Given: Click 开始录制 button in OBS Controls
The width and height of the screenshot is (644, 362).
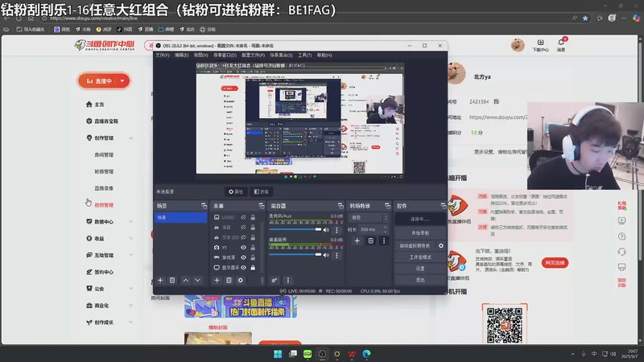Looking at the screenshot, I should coord(420,232).
